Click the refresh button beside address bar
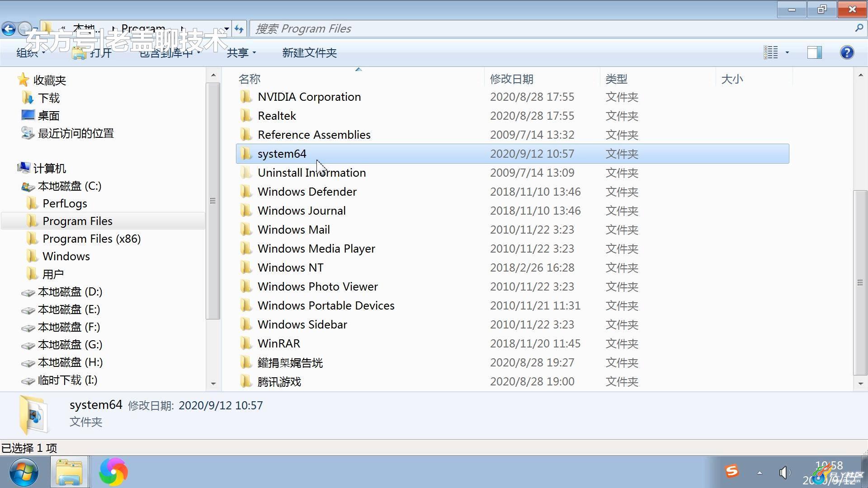 239,29
